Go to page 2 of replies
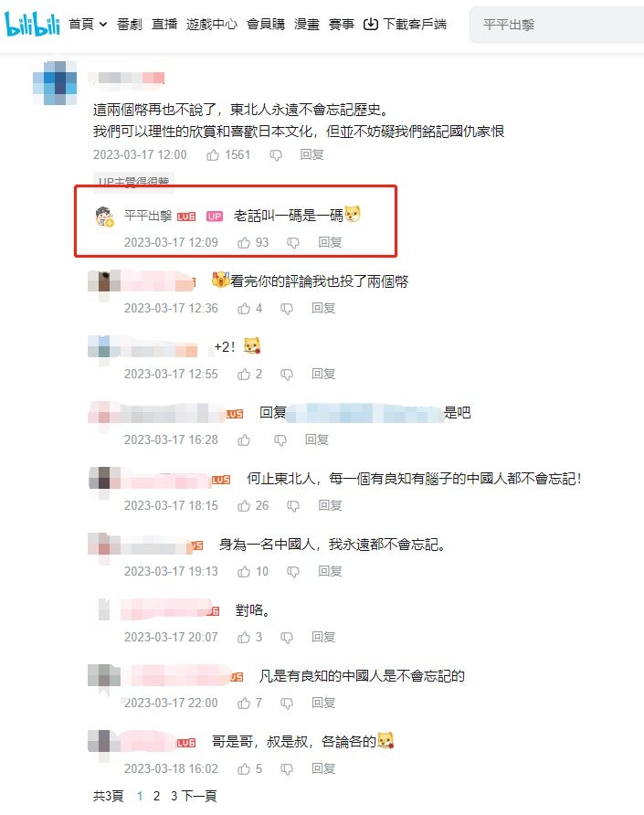The height and width of the screenshot is (815, 644). (156, 796)
